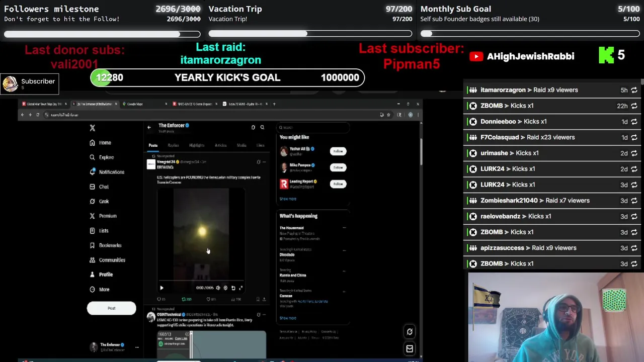The width and height of the screenshot is (644, 362).
Task: Open Grok in X sidebar
Action: click(99, 201)
